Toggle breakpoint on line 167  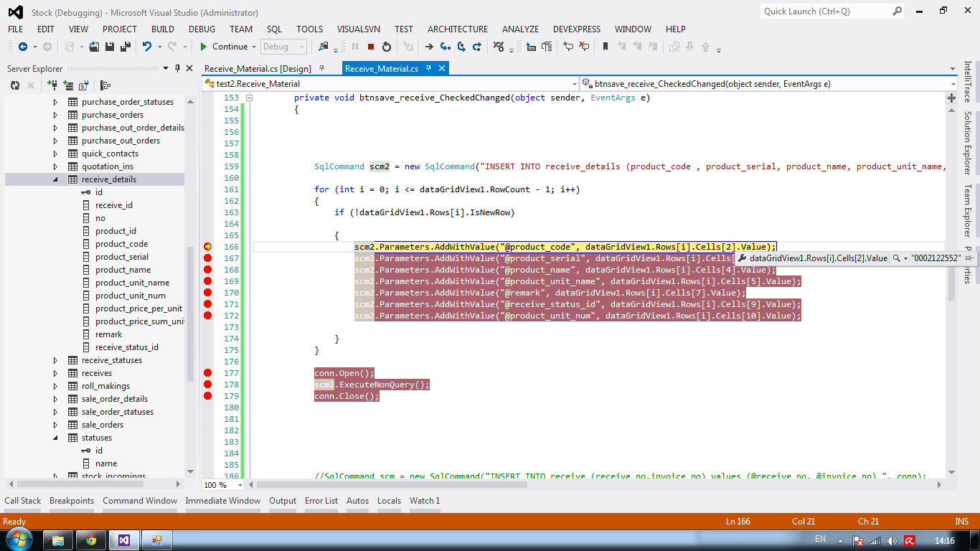coord(208,258)
